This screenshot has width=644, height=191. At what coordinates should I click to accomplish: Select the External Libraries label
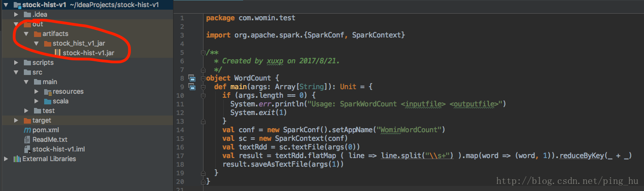point(49,159)
